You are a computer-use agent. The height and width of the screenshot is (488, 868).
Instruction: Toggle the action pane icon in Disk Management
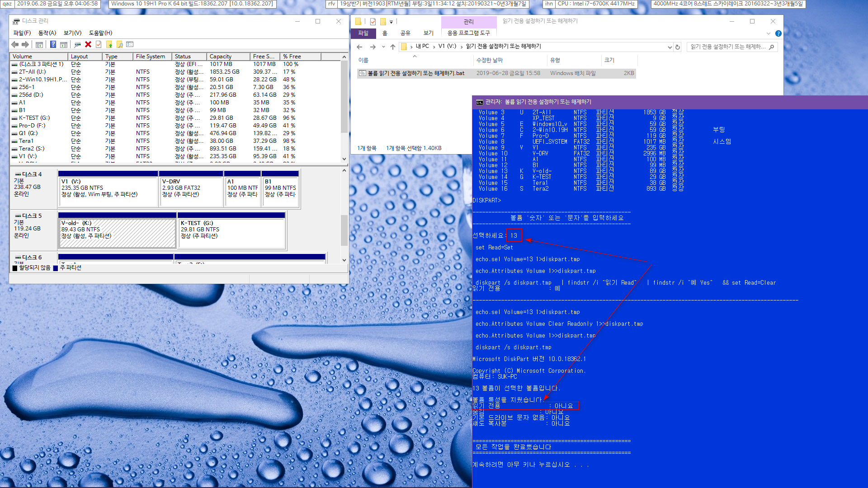click(64, 44)
